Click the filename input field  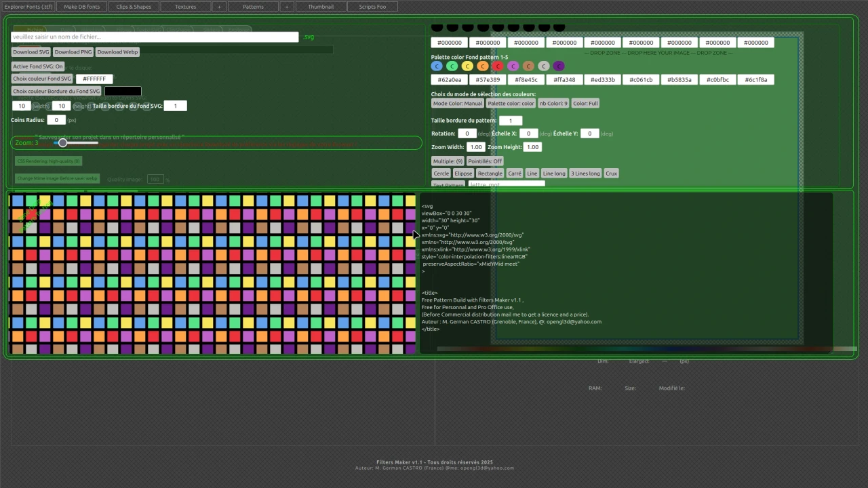tap(154, 37)
